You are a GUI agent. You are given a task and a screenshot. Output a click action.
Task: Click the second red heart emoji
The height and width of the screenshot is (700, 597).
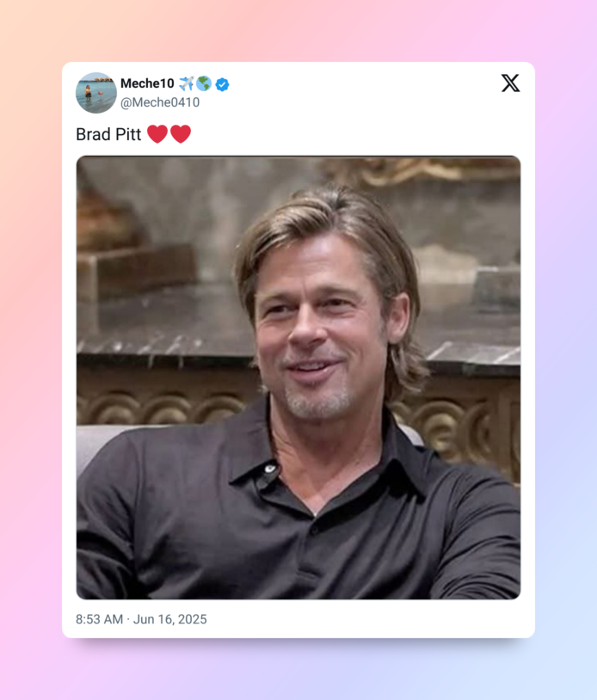tap(181, 134)
